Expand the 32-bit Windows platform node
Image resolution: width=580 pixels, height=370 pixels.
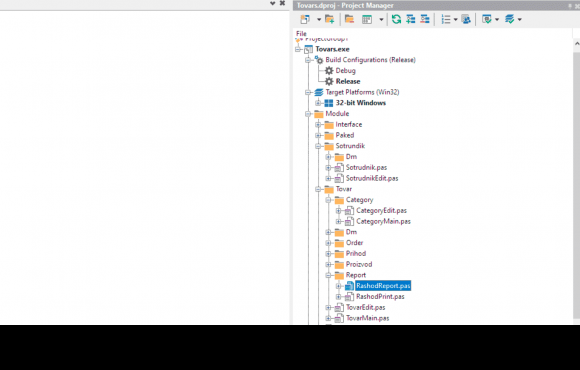(x=318, y=103)
